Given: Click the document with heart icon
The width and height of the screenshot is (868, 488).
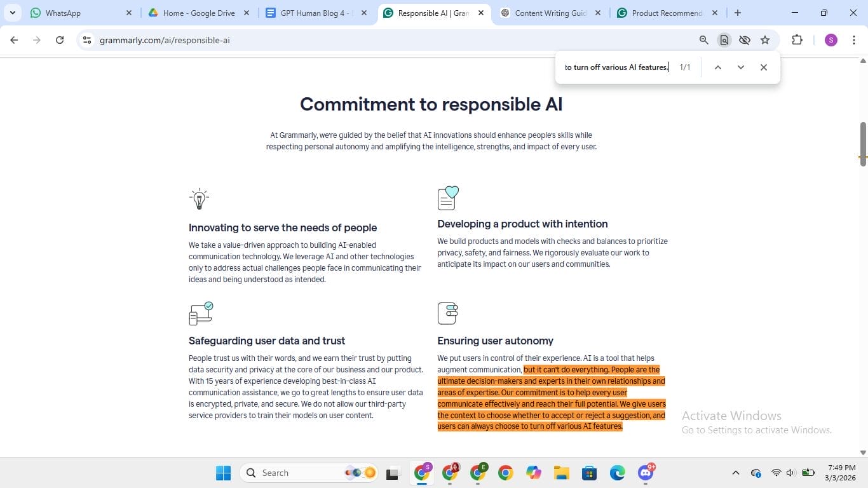Looking at the screenshot, I should click(448, 198).
